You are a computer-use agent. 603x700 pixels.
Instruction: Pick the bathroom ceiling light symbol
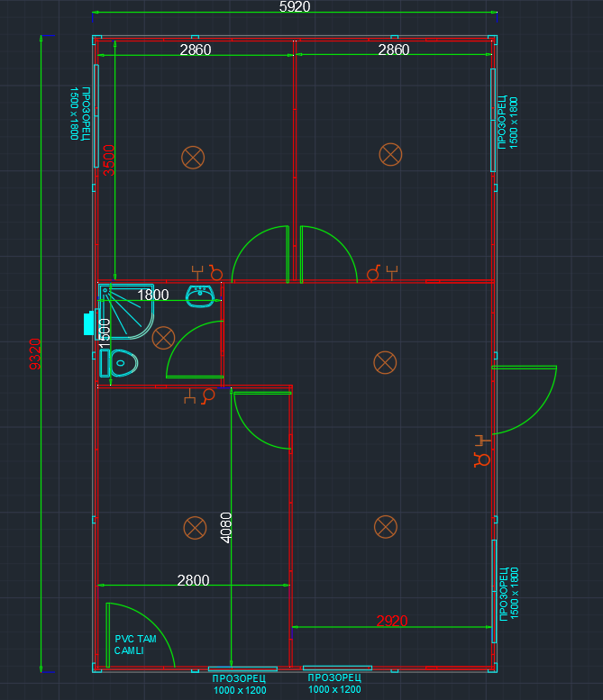(163, 338)
